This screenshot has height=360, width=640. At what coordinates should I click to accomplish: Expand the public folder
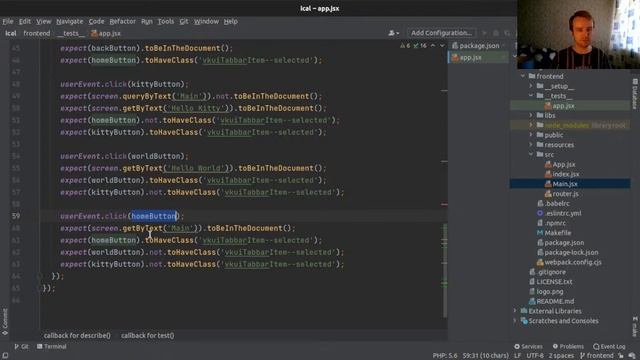point(531,135)
